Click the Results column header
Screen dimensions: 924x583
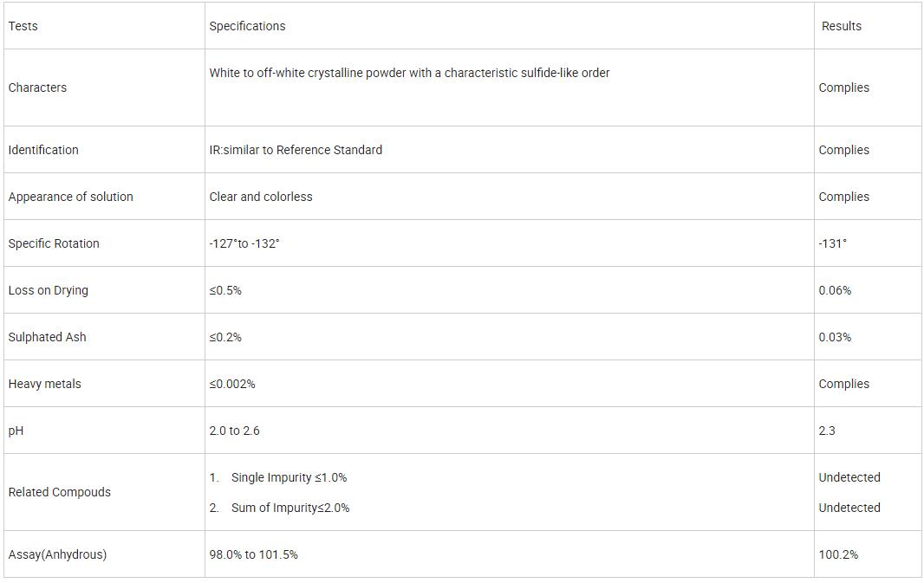[x=842, y=26]
